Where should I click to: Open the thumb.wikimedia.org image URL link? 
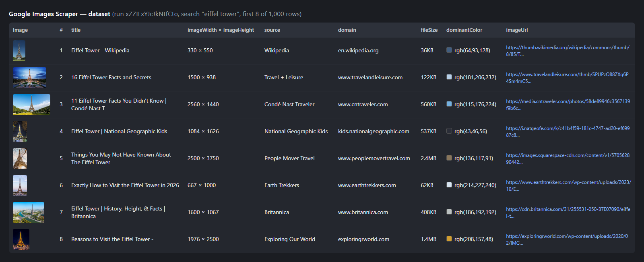568,51
